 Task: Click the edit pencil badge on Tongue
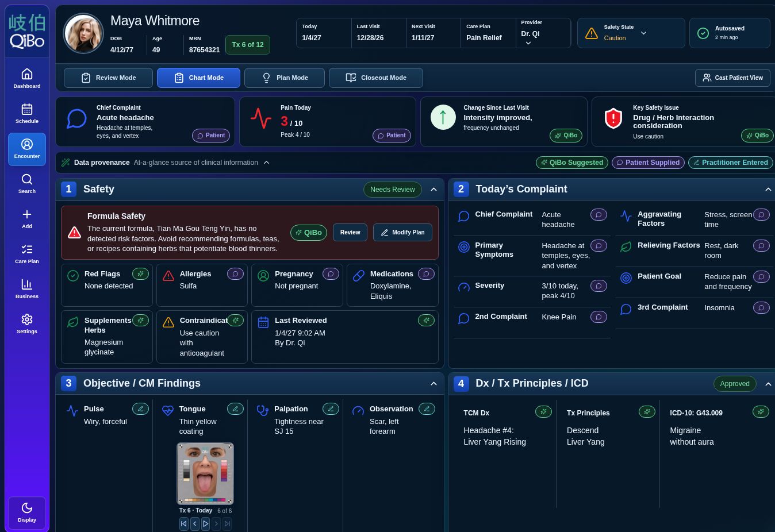[x=235, y=408]
